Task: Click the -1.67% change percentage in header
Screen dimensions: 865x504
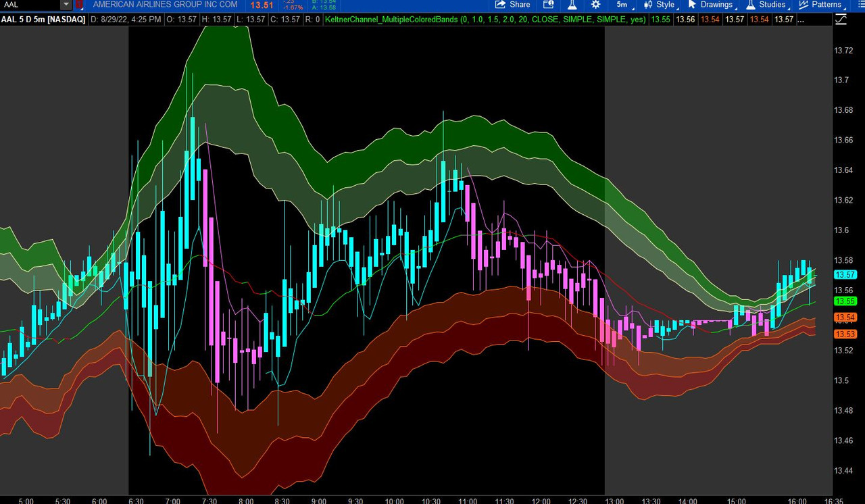Action: tap(293, 7)
